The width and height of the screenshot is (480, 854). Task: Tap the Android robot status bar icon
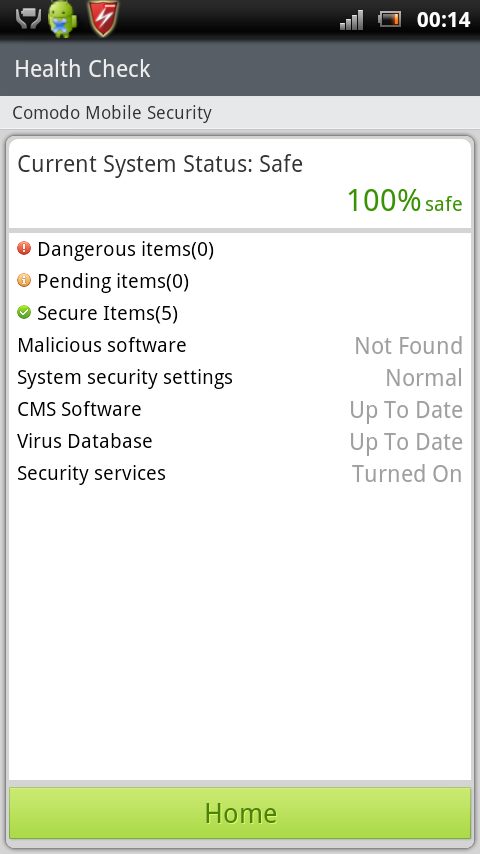click(63, 19)
